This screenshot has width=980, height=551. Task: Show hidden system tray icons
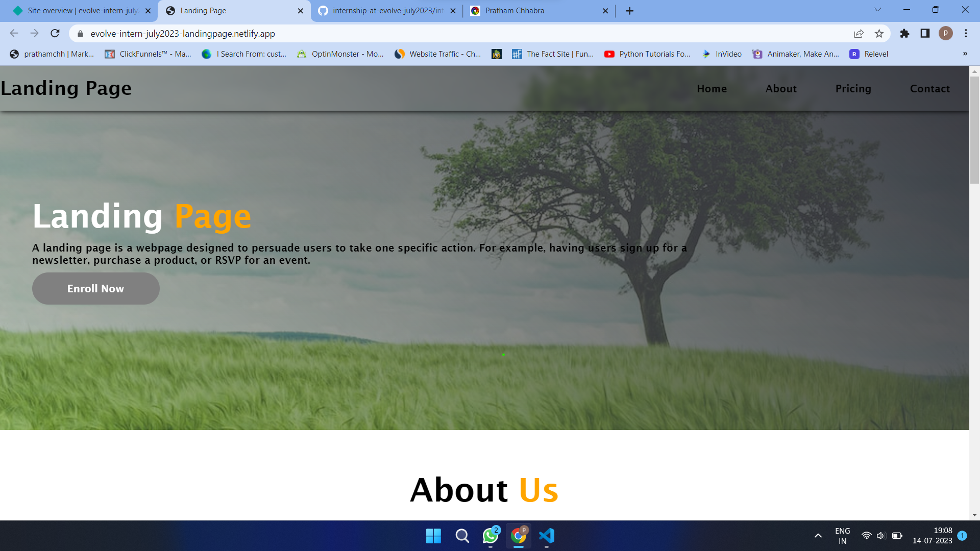[x=818, y=536]
